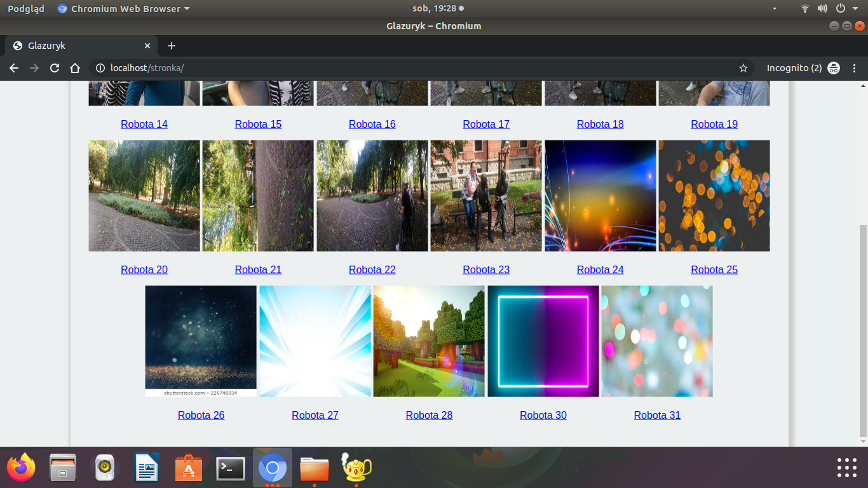Viewport: 868px width, 488px height.
Task: Click the Incognito profile icon
Action: 834,68
